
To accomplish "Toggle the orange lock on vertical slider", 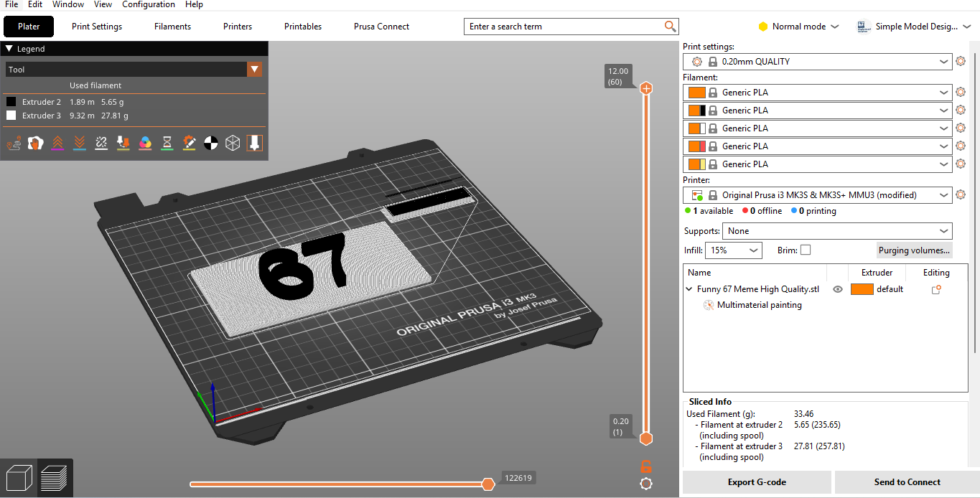I will coord(646,465).
